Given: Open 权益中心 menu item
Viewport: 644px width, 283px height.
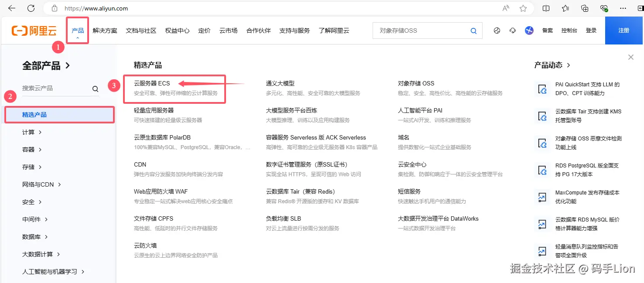Looking at the screenshot, I should tap(177, 31).
